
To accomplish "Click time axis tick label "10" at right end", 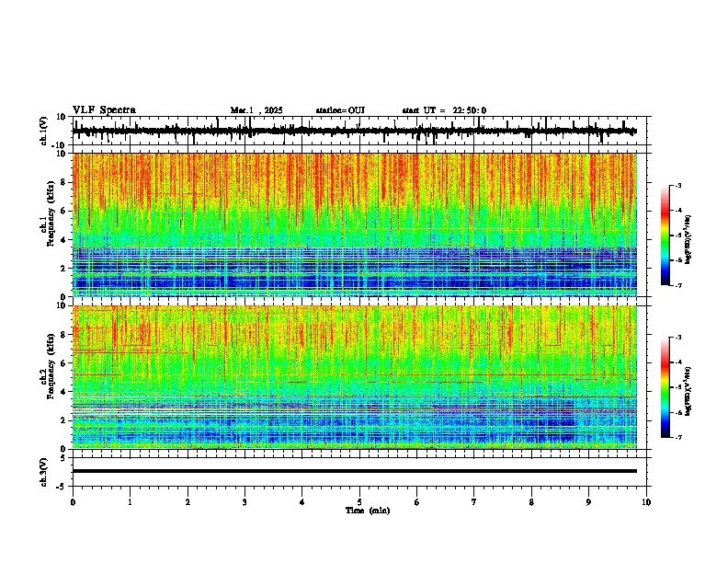I will (x=646, y=502).
